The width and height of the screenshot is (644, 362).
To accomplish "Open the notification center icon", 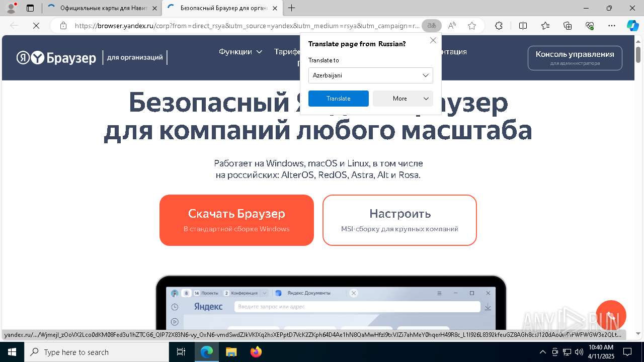I will 628,352.
